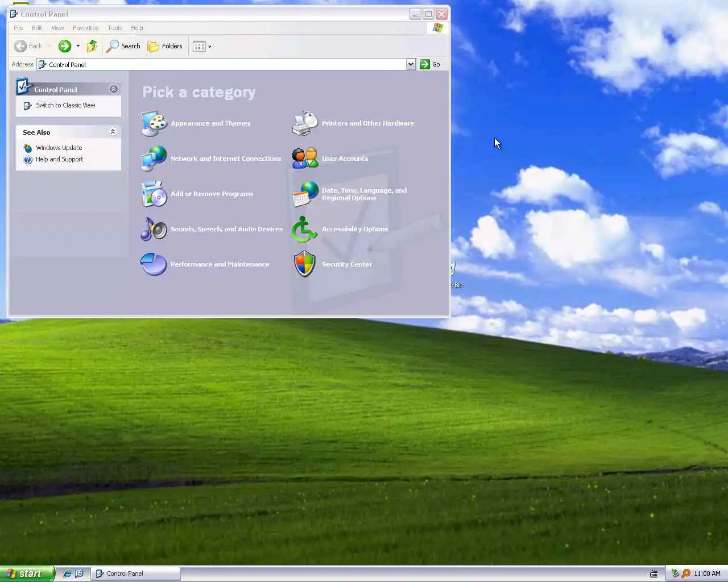Click the Printers and Other Hardware text
The width and height of the screenshot is (728, 582).
pyautogui.click(x=368, y=123)
